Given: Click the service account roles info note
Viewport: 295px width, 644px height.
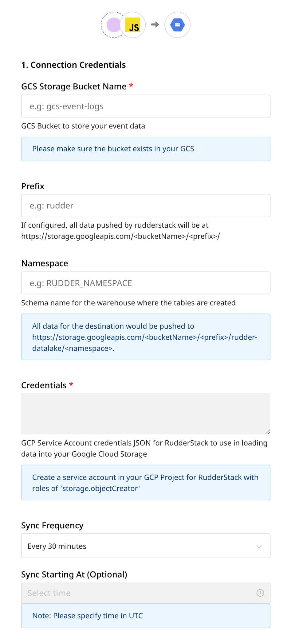Looking at the screenshot, I should (145, 482).
